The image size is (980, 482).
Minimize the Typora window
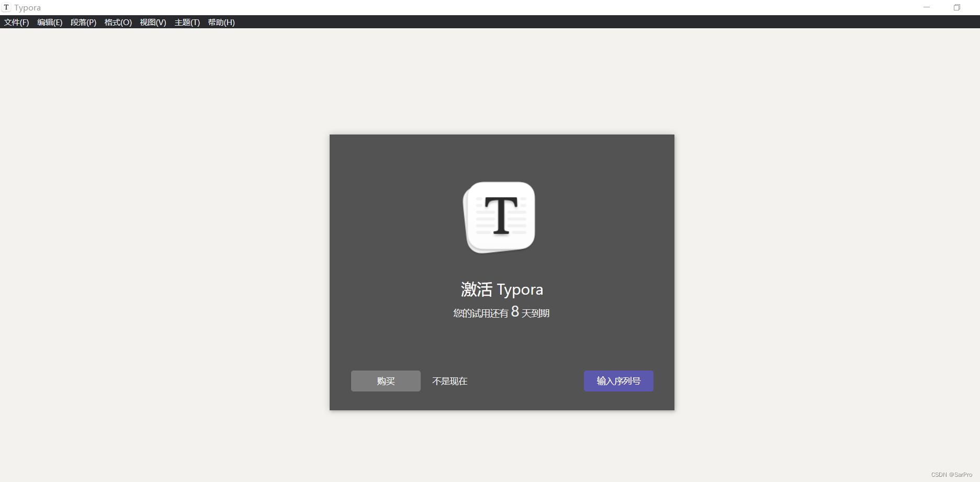tap(927, 7)
